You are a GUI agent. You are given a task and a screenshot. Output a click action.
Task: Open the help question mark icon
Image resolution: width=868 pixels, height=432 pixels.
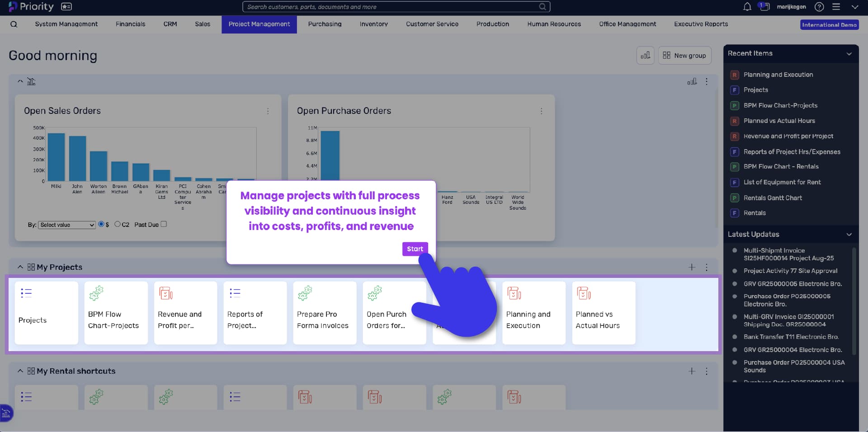pos(819,7)
